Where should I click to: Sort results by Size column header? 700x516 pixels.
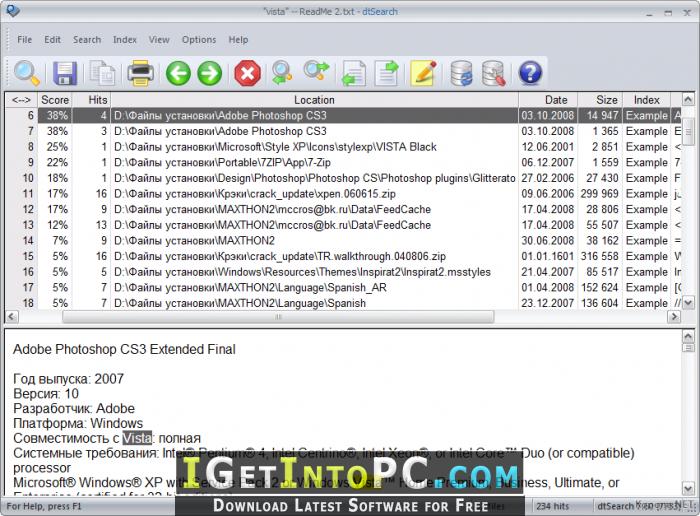(600, 100)
